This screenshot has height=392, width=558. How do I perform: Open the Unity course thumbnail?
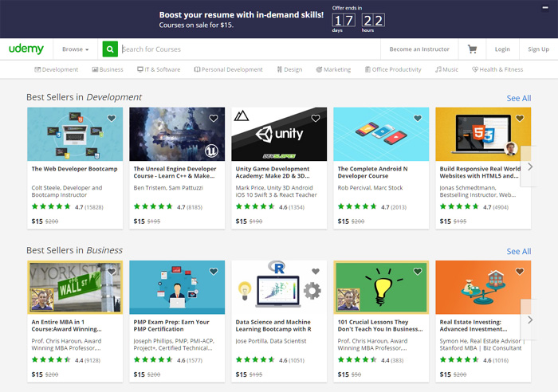[279, 134]
